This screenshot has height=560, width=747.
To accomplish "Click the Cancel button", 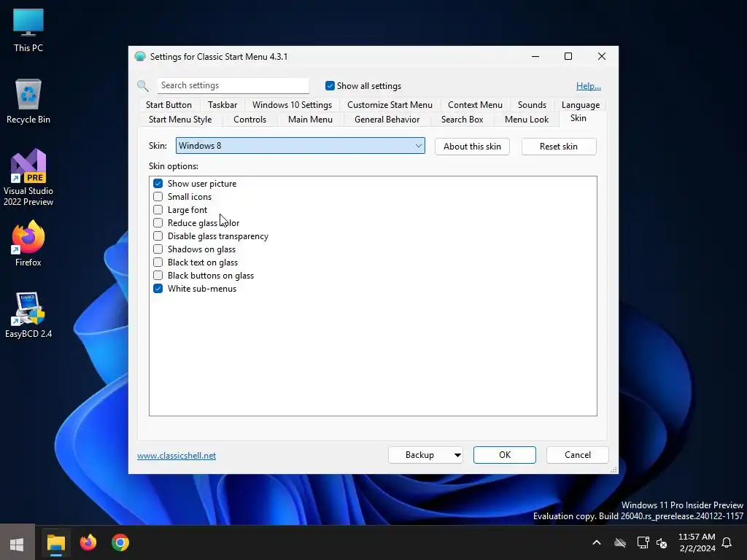I will click(x=578, y=455).
